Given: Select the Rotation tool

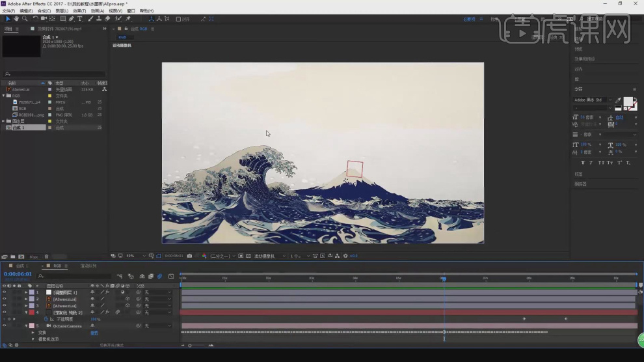Looking at the screenshot, I should coord(35,19).
